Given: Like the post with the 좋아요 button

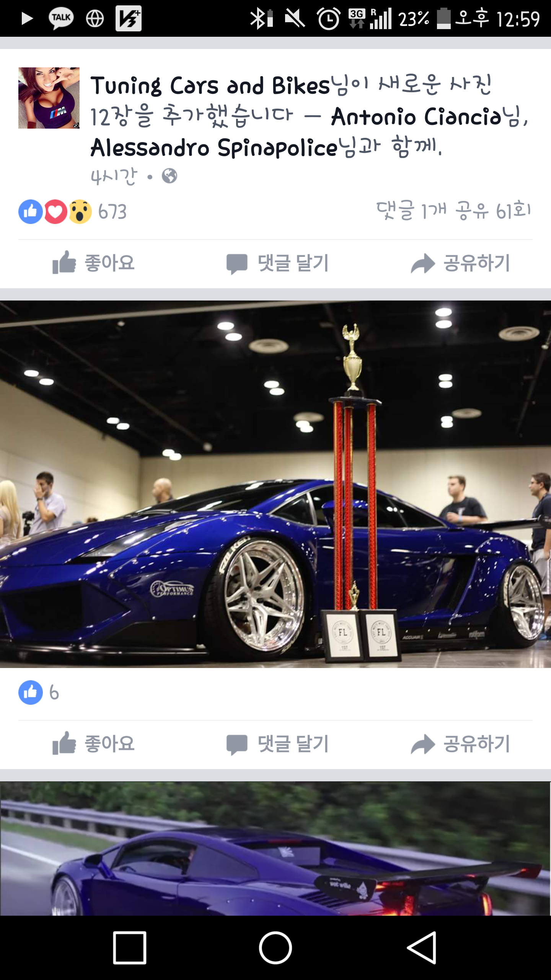Looking at the screenshot, I should pyautogui.click(x=94, y=263).
